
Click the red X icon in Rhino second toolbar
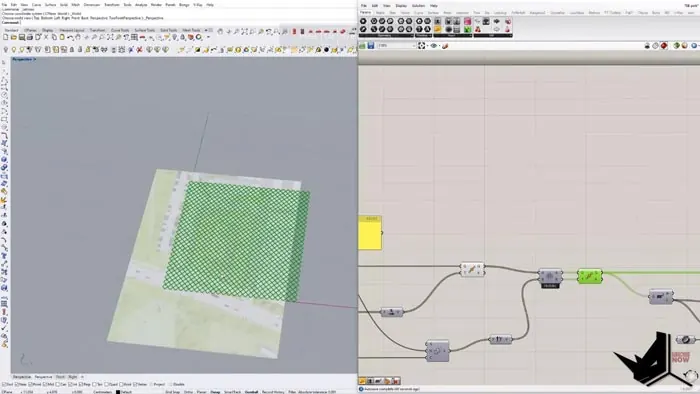[x=139, y=50]
